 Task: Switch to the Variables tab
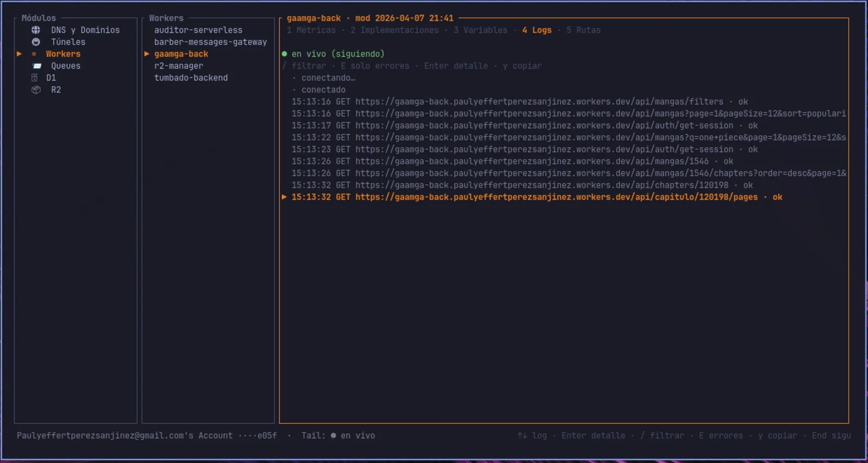(x=480, y=30)
